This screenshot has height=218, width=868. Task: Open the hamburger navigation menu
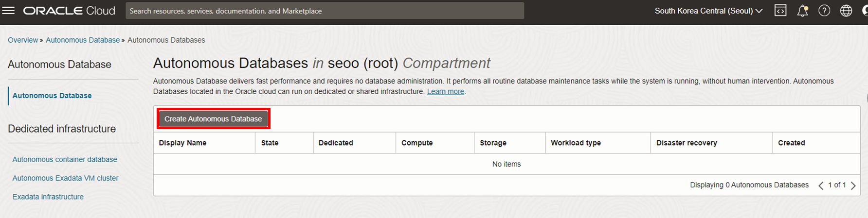click(8, 11)
